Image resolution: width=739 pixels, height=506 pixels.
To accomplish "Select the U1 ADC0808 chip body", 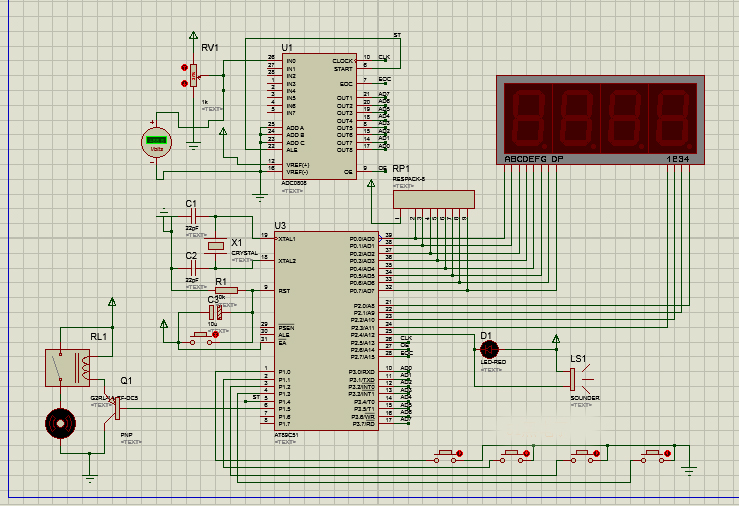I will click(x=319, y=116).
